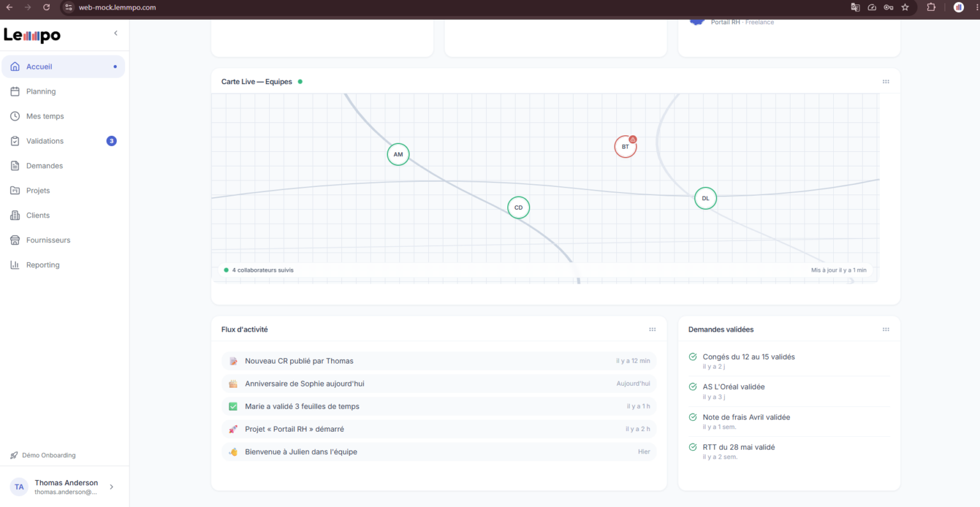The image size is (980, 507).
Task: Open Projets menu item
Action: tap(63, 191)
